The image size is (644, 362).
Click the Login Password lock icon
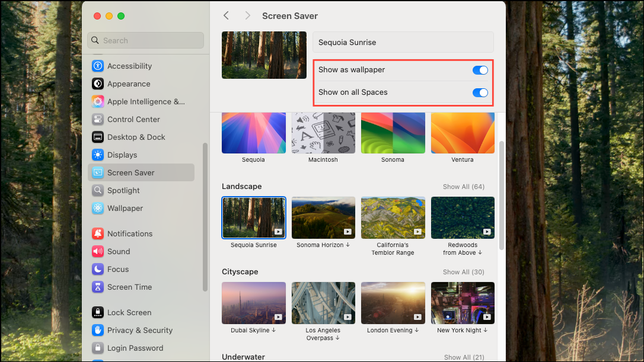98,348
